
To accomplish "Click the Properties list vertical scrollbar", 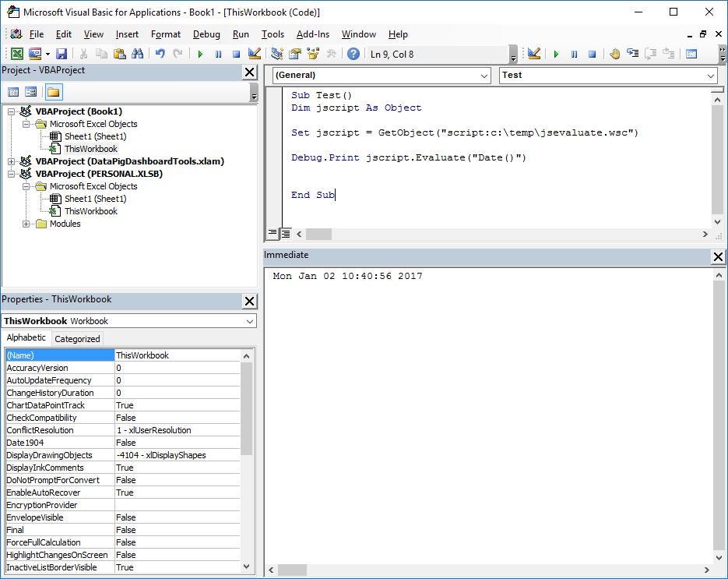I will tap(246, 461).
